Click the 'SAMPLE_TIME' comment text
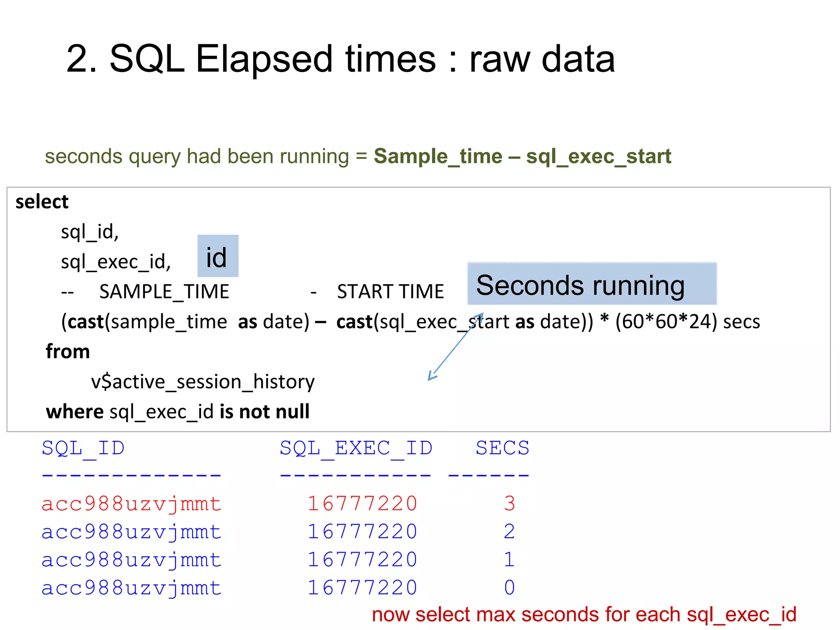The image size is (840, 630). pyautogui.click(x=164, y=292)
